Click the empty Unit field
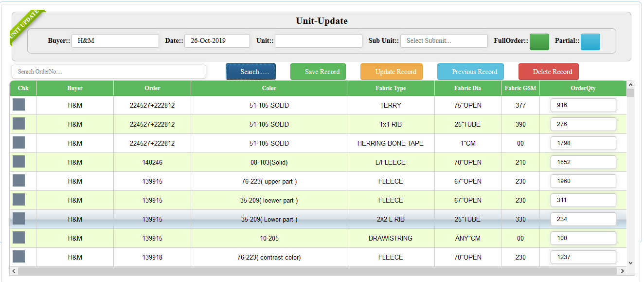Image resolution: width=644 pixels, height=282 pixels. (319, 41)
